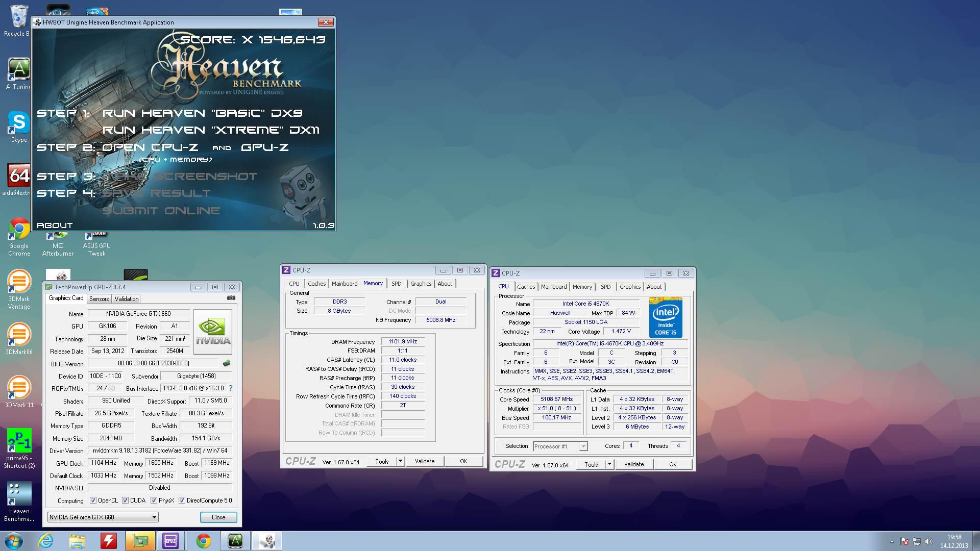This screenshot has width=980, height=551.
Task: Click the network tray icon
Action: coord(917,541)
